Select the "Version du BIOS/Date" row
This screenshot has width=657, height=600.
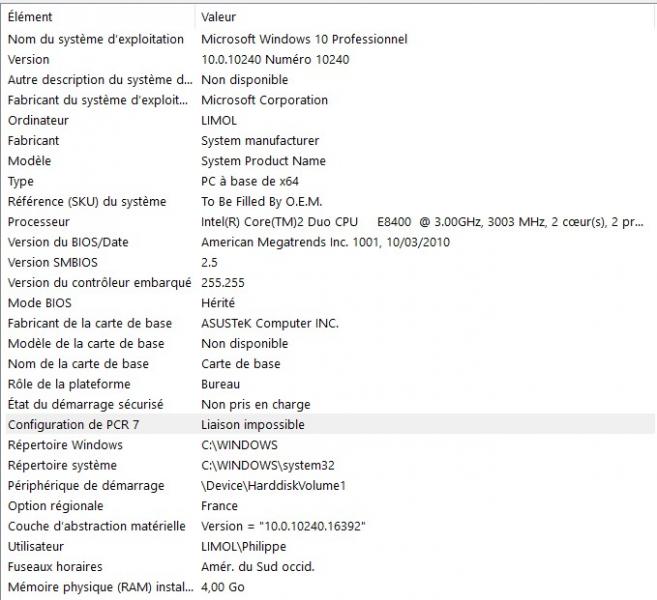tap(330, 242)
